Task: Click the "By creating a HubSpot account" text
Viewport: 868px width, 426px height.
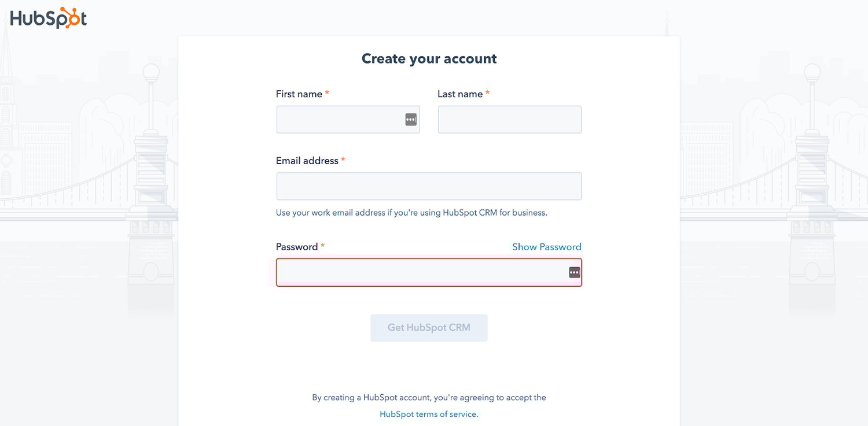Action: 429,398
